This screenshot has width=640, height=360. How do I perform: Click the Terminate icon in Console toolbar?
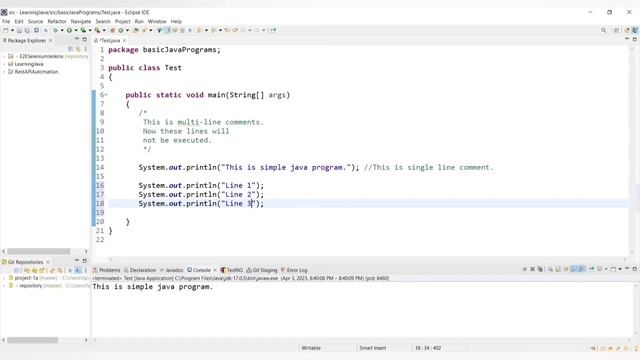point(525,269)
